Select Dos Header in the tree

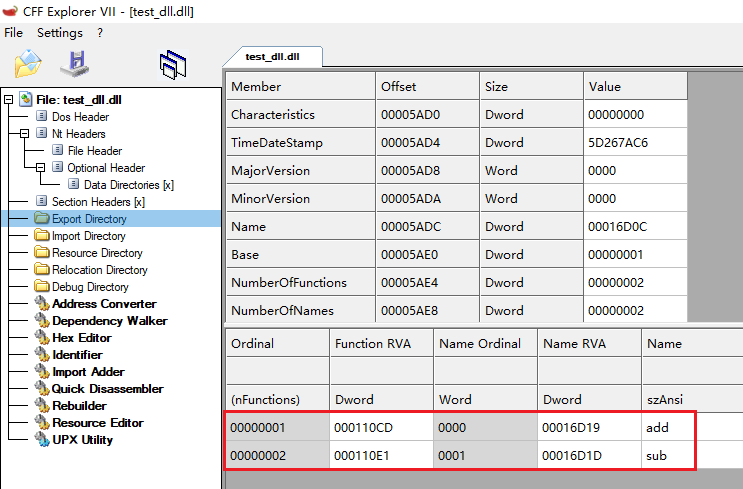[80, 117]
